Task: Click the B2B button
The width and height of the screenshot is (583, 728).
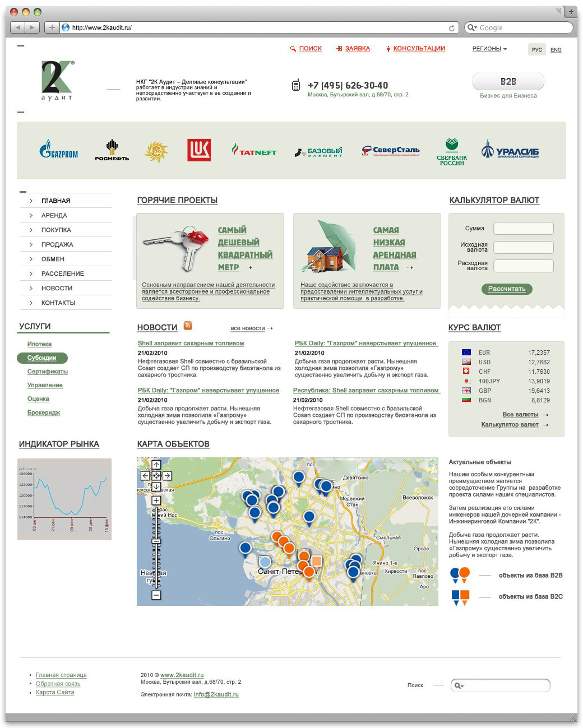Action: click(x=508, y=81)
